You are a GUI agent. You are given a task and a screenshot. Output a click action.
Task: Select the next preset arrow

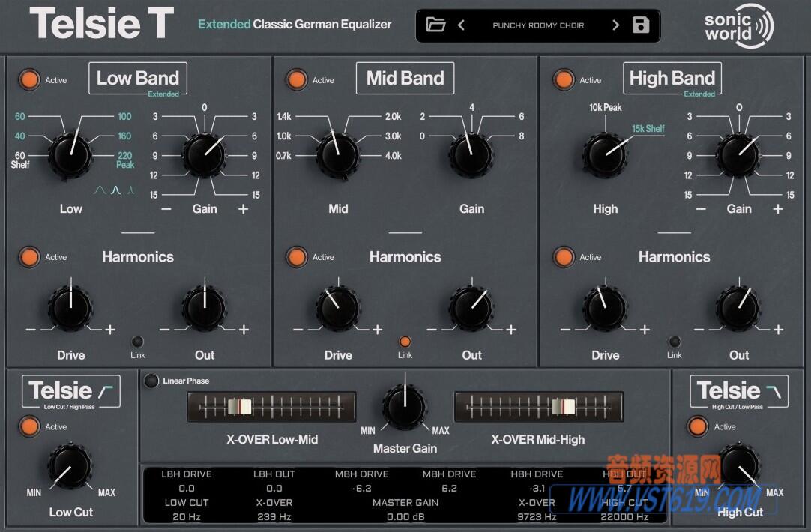coord(615,25)
